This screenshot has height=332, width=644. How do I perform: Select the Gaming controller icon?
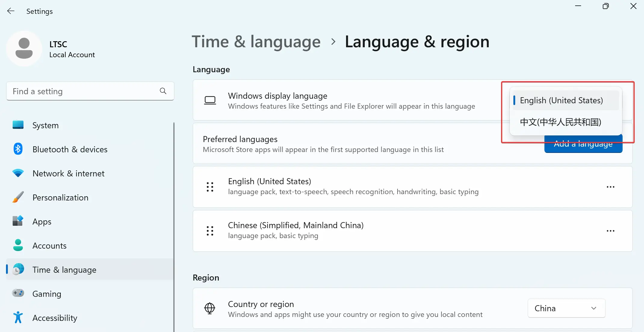[18, 293]
